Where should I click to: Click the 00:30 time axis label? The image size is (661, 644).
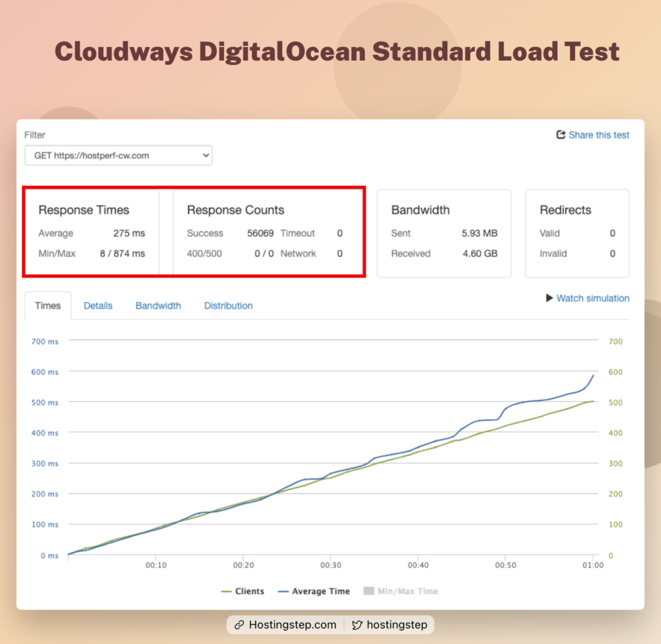coord(330,565)
